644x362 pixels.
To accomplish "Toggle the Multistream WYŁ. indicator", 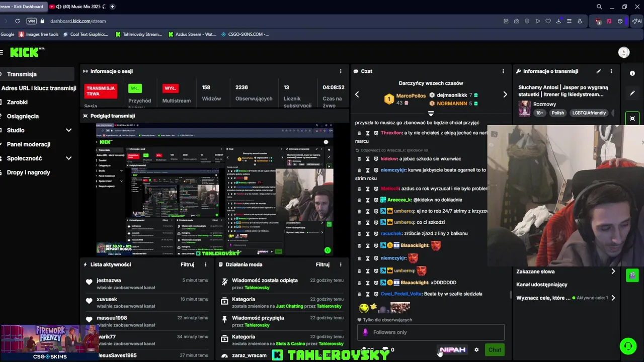I will point(170,88).
